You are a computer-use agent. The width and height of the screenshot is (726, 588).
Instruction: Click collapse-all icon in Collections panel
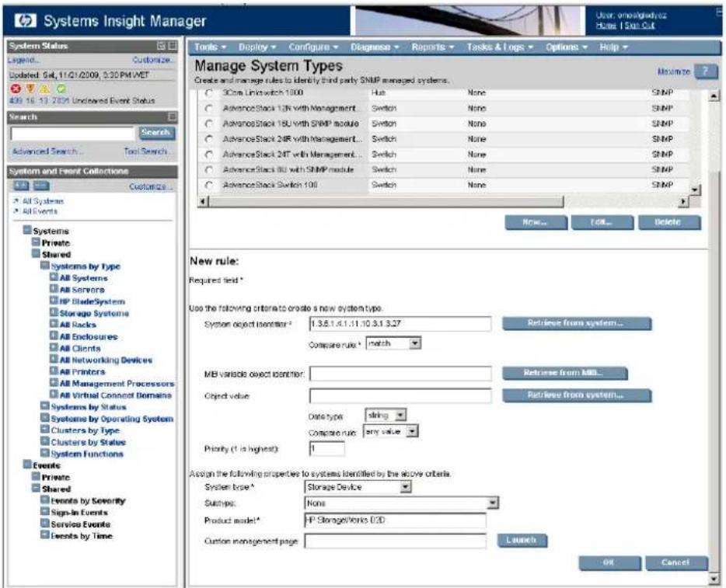point(41,186)
